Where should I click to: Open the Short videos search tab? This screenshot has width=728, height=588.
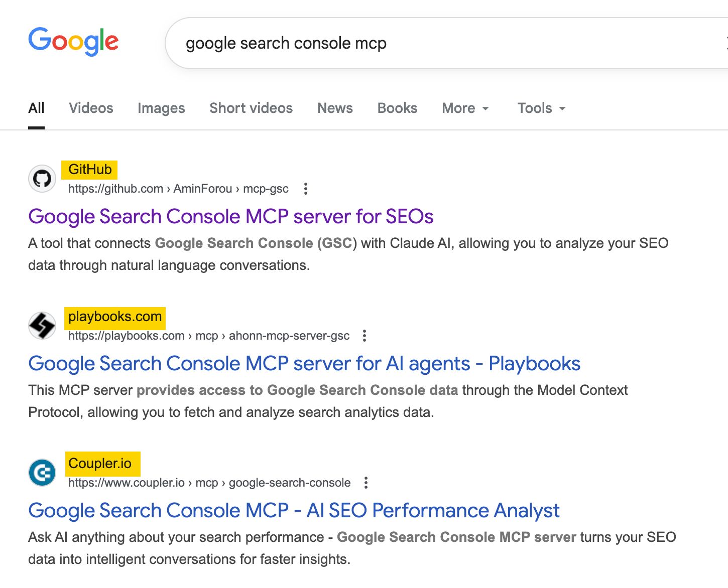(251, 108)
